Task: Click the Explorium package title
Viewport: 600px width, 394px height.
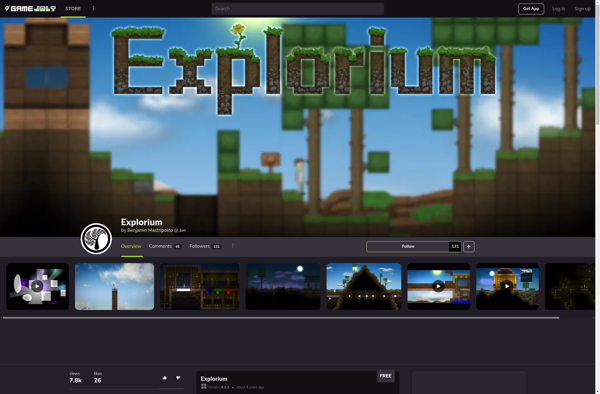Action: tap(214, 379)
